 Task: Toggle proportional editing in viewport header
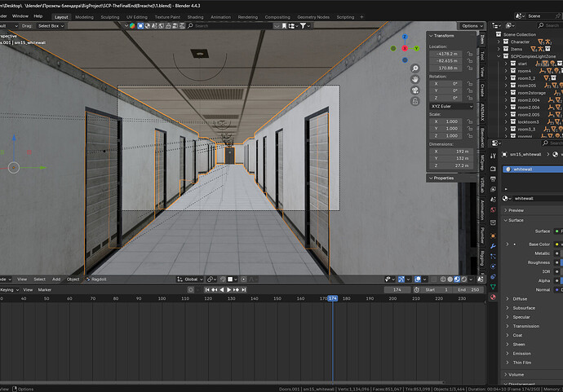tap(243, 280)
